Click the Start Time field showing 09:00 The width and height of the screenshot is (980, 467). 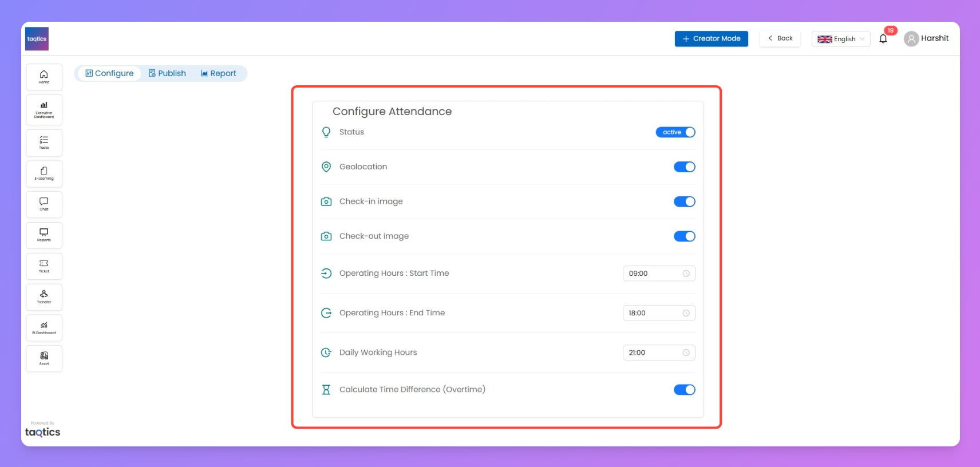pos(659,274)
